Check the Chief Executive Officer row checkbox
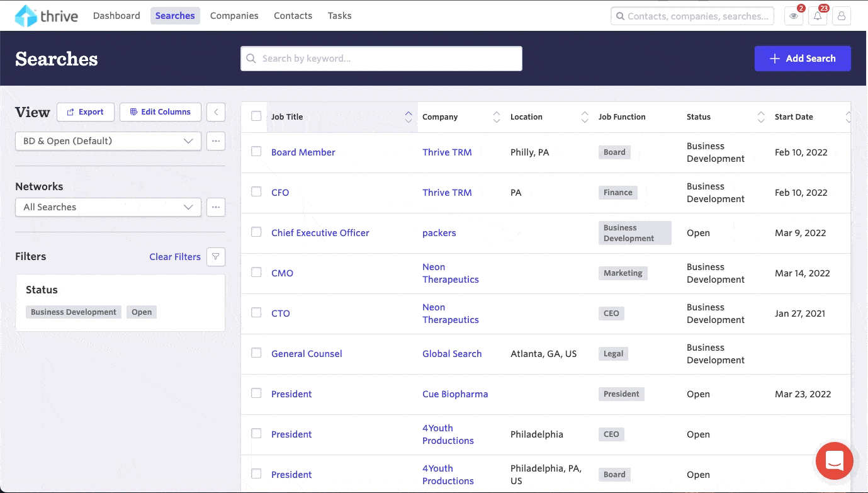The width and height of the screenshot is (868, 493). 256,232
